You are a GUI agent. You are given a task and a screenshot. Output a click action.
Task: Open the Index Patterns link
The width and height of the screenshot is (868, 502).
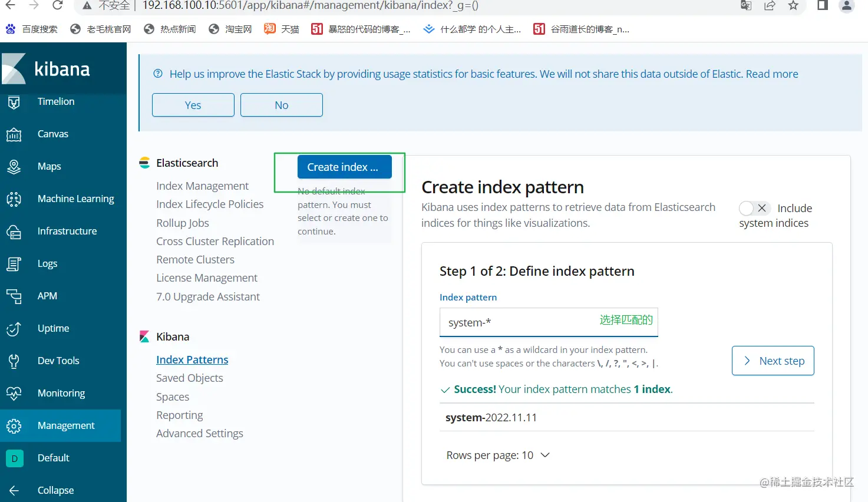coord(192,360)
